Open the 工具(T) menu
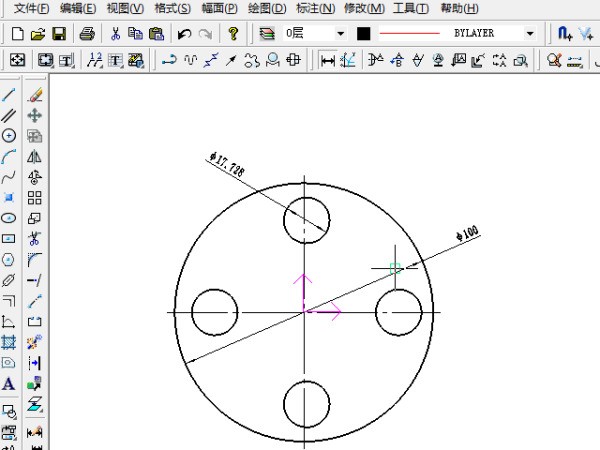The height and width of the screenshot is (450, 600). coord(411,9)
